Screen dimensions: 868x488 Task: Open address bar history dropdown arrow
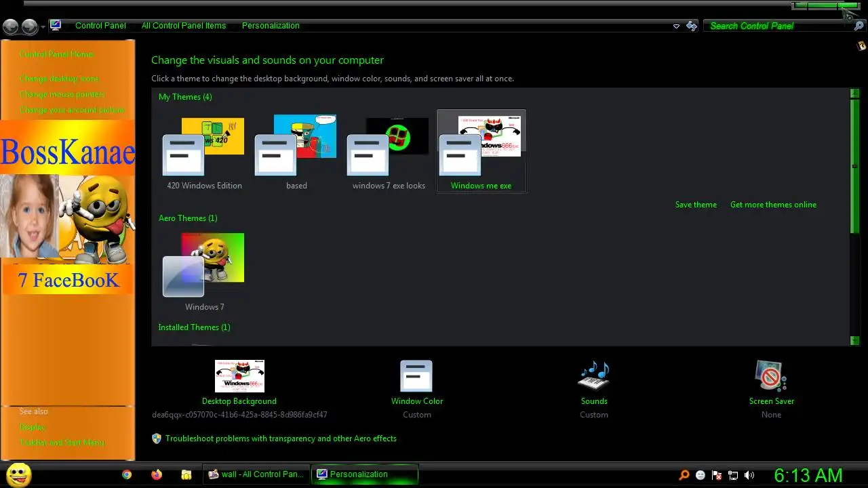tap(676, 26)
